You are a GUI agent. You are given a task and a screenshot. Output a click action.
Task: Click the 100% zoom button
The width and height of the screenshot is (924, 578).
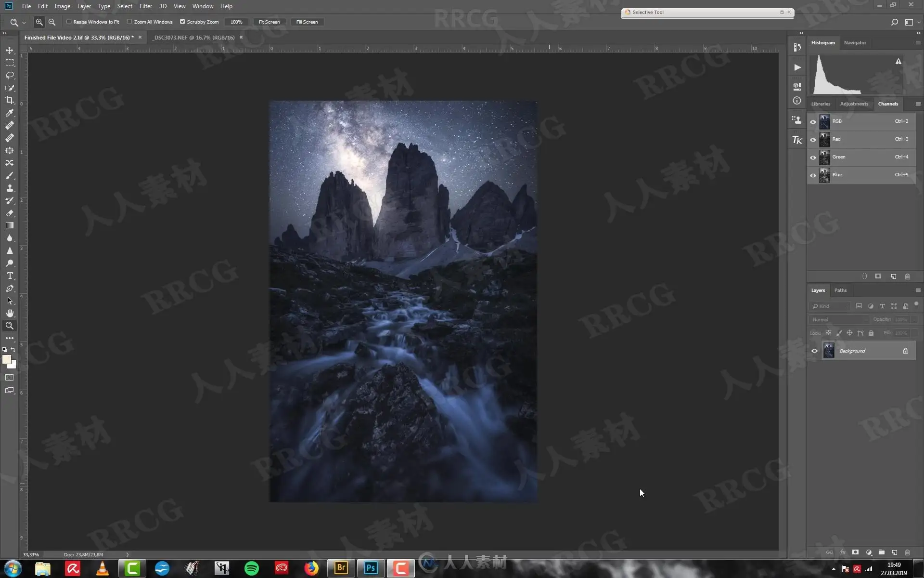tap(236, 22)
